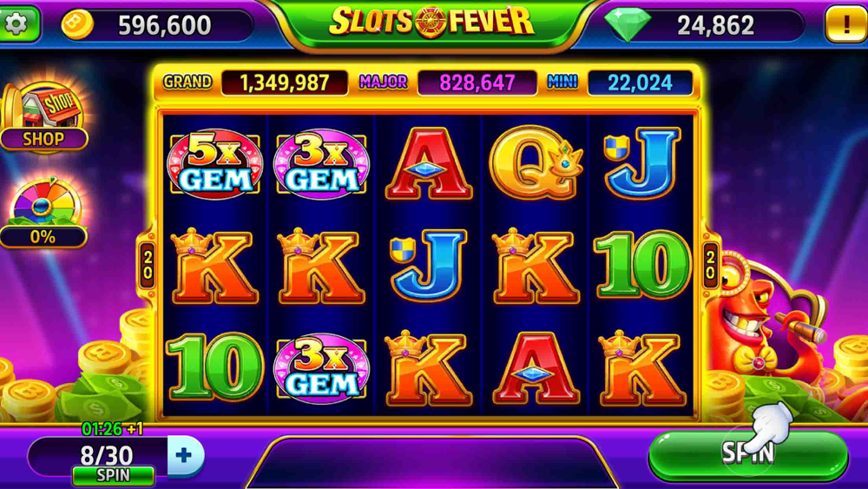Click the left 20 paylines indicator
The height and width of the screenshot is (489, 868).
148,265
